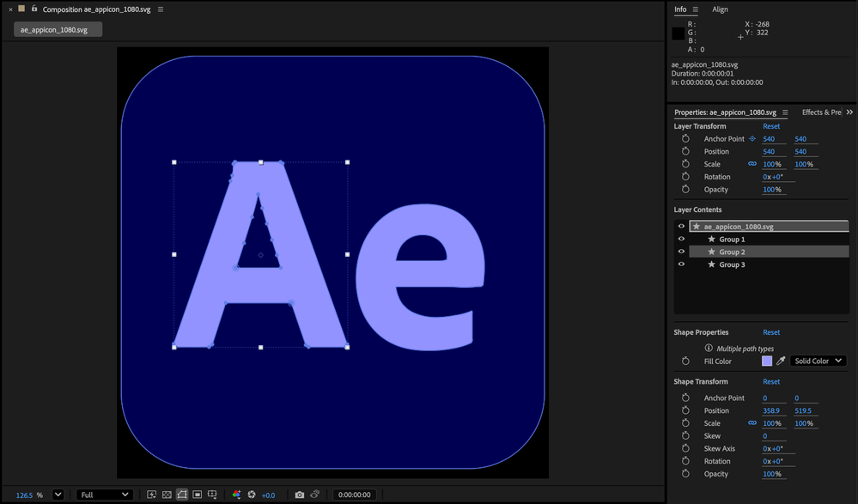Image resolution: width=858 pixels, height=504 pixels.
Task: Click the Fill Color swatch
Action: coord(767,361)
